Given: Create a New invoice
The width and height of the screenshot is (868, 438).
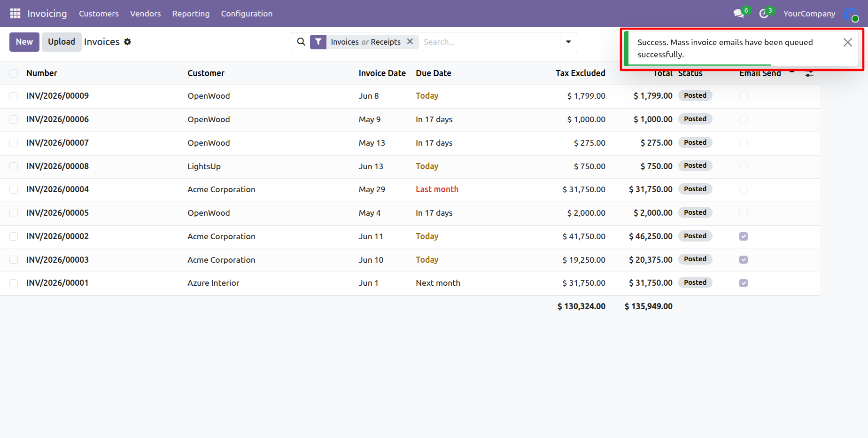Looking at the screenshot, I should (x=24, y=42).
